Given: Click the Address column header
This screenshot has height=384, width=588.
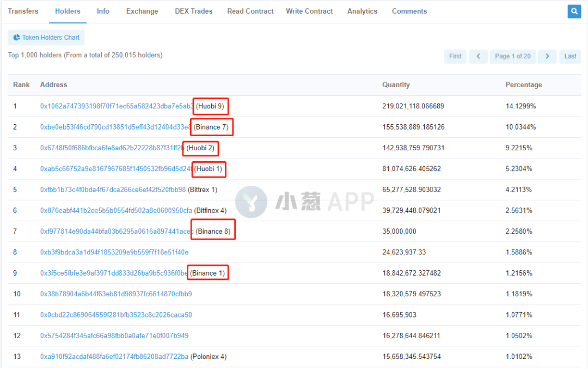Looking at the screenshot, I should pyautogui.click(x=53, y=85).
